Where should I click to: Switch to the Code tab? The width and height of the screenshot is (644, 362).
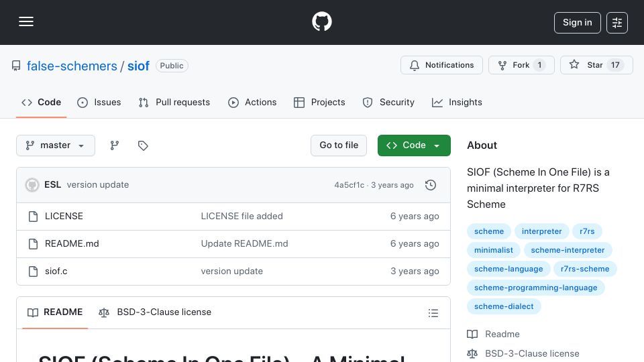[41, 102]
